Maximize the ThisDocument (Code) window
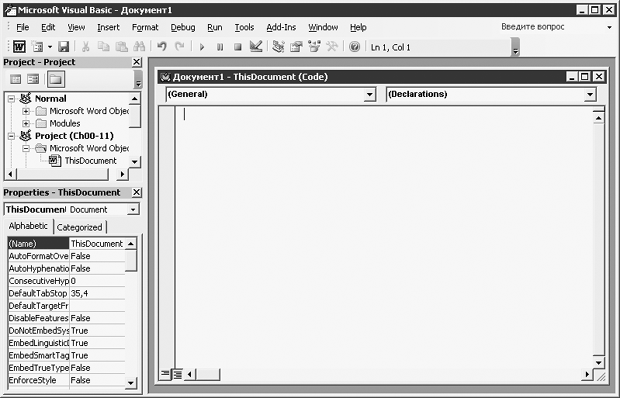This screenshot has width=620, height=398. 584,77
